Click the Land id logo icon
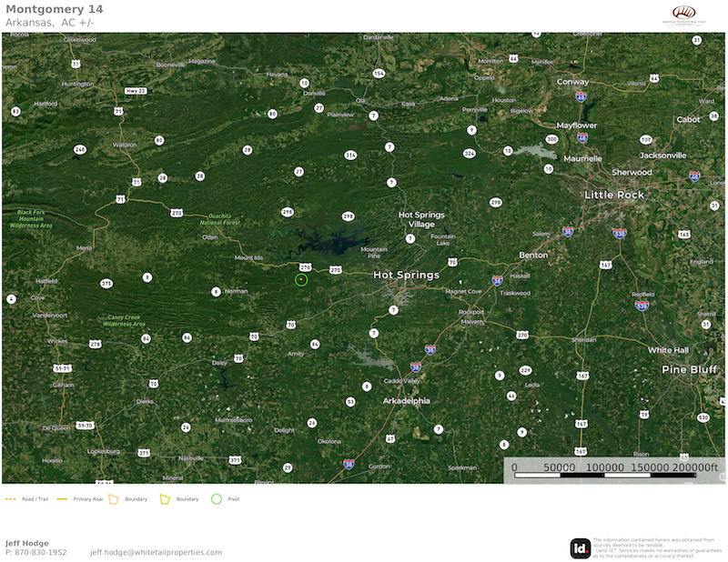 tap(580, 548)
